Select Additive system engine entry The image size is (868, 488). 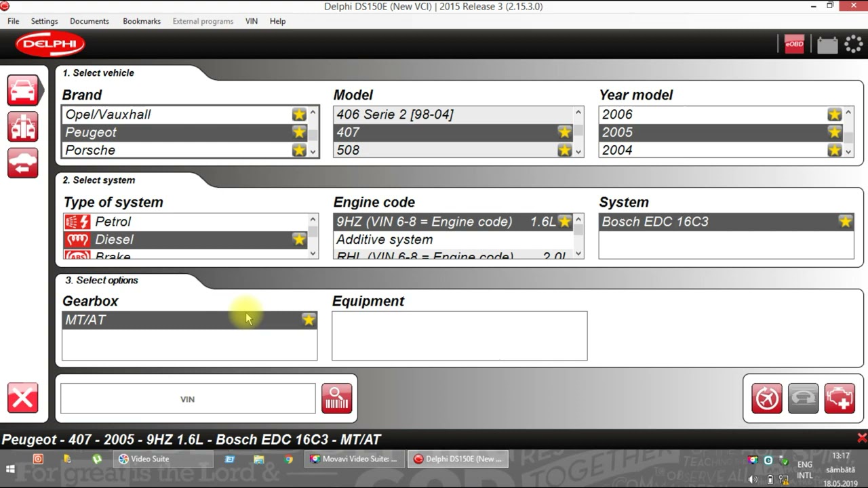454,239
